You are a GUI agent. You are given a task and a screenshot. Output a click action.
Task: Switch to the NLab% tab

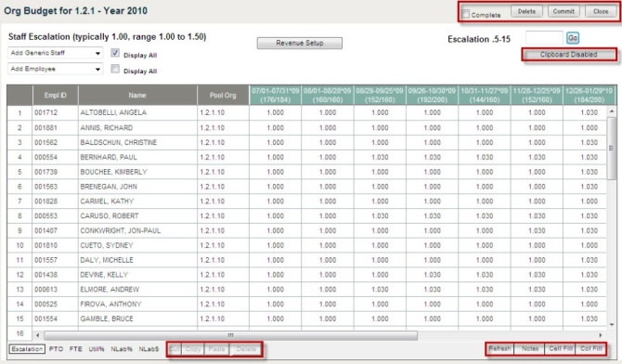coord(122,349)
